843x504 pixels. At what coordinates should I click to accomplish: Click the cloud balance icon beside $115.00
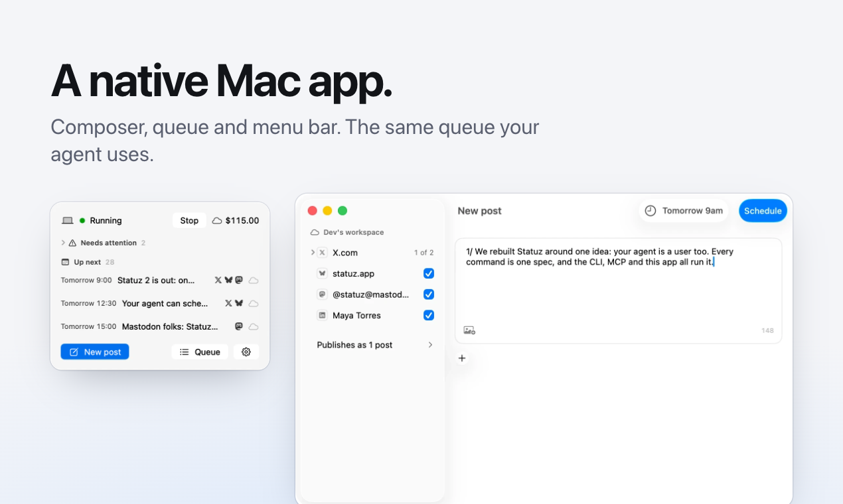pyautogui.click(x=217, y=221)
